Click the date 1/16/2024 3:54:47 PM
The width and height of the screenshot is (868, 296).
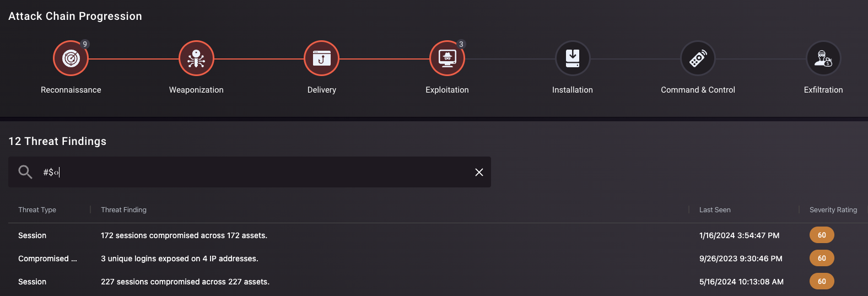click(x=739, y=235)
